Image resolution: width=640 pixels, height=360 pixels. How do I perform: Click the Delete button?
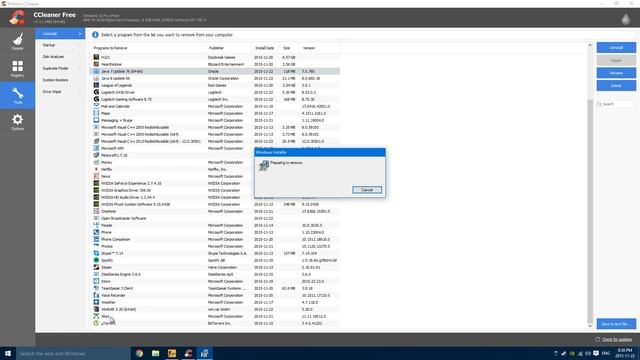(x=616, y=85)
